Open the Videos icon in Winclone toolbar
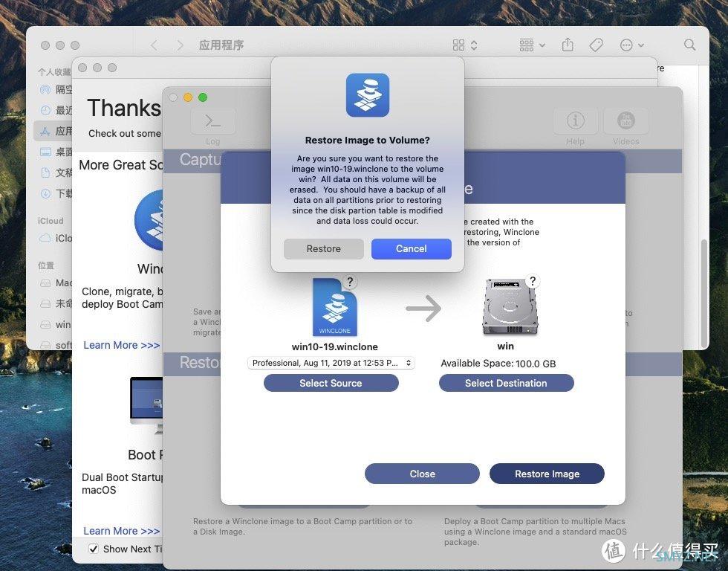This screenshot has height=571, width=728. pyautogui.click(x=625, y=120)
